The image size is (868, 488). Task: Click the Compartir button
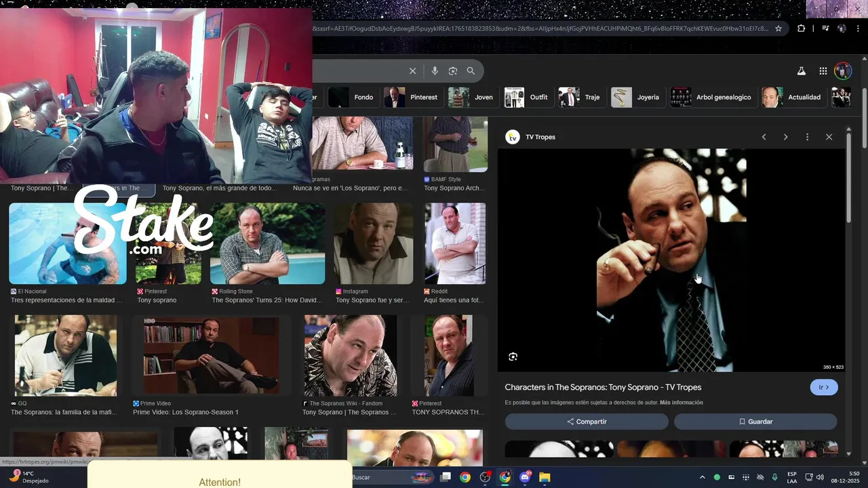click(x=587, y=422)
